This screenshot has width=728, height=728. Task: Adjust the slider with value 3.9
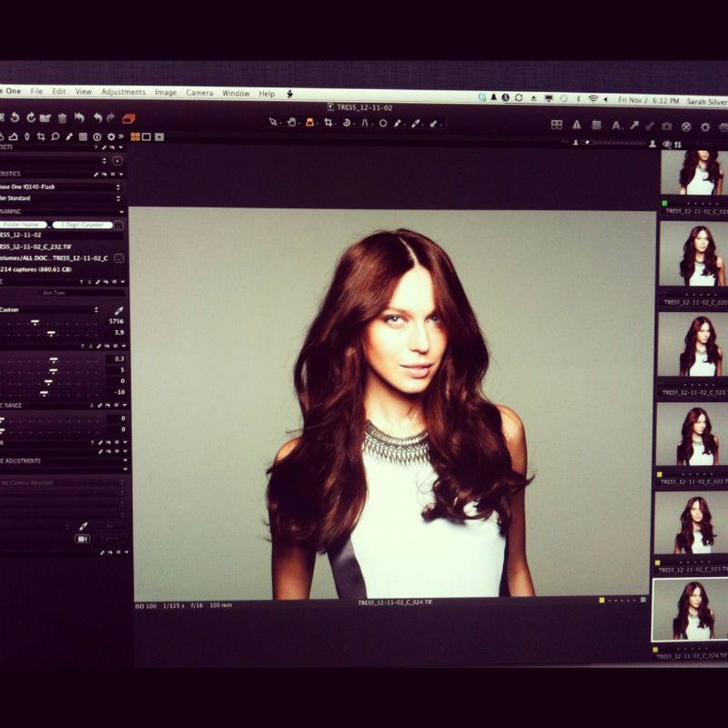51,333
